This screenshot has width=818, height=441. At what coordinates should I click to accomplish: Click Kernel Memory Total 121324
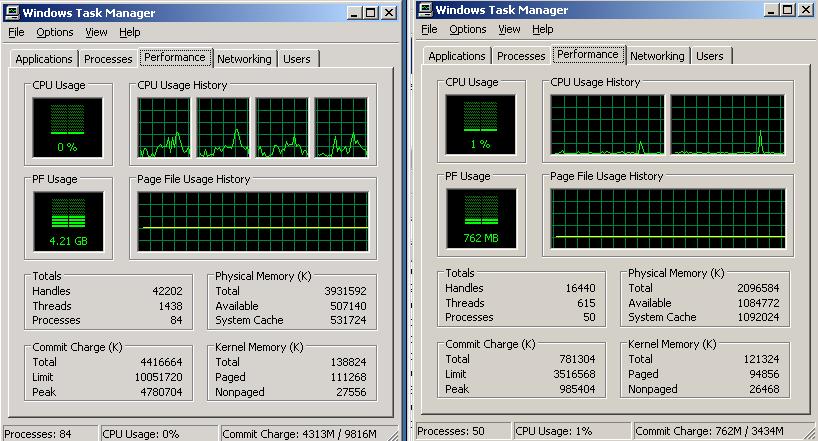click(761, 359)
